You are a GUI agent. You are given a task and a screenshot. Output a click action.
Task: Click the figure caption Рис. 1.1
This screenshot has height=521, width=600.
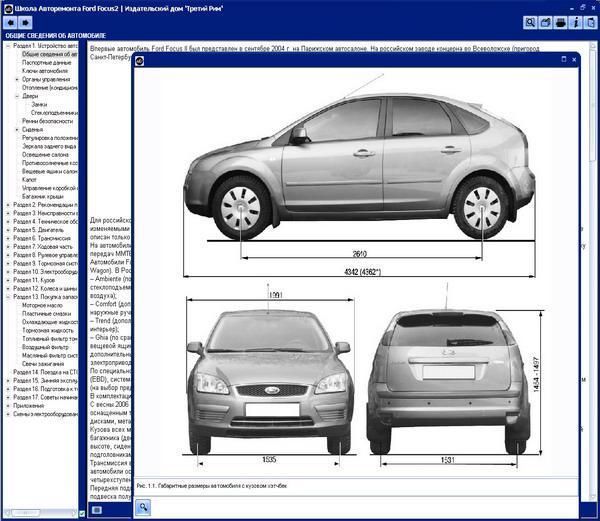pyautogui.click(x=212, y=486)
